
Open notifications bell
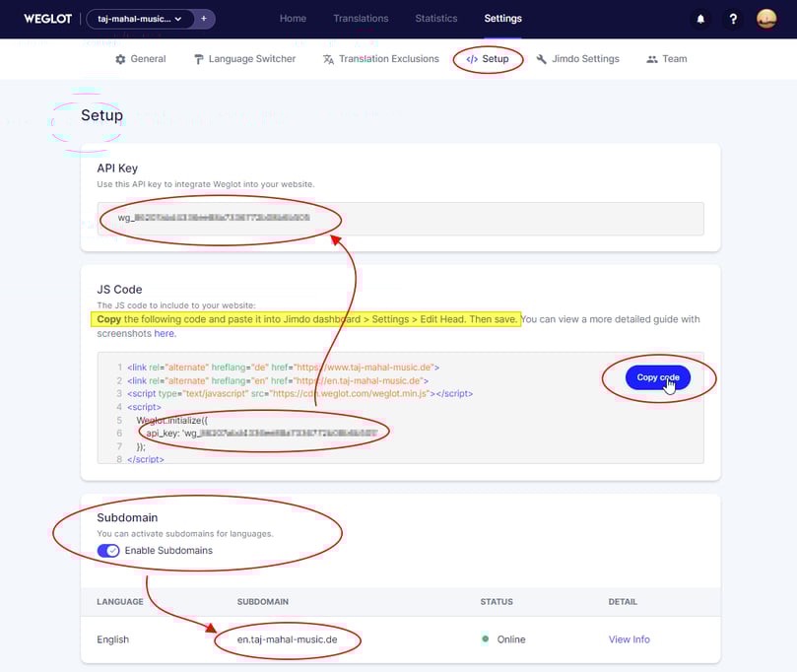coord(700,20)
